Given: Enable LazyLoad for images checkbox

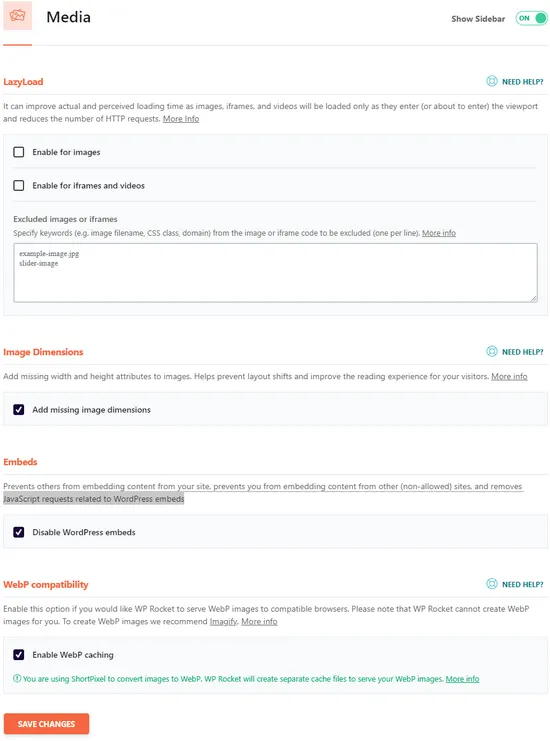Looking at the screenshot, I should point(19,152).
